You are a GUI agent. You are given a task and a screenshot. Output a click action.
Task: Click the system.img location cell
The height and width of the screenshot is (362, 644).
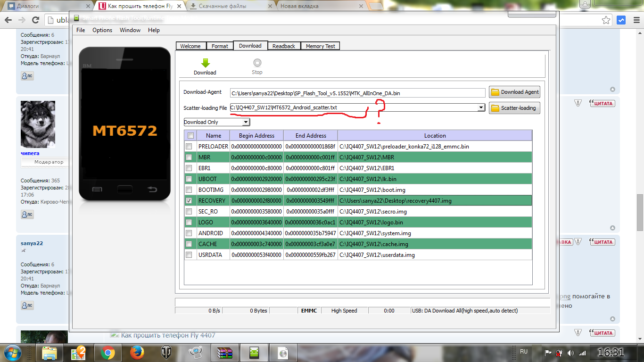(435, 233)
